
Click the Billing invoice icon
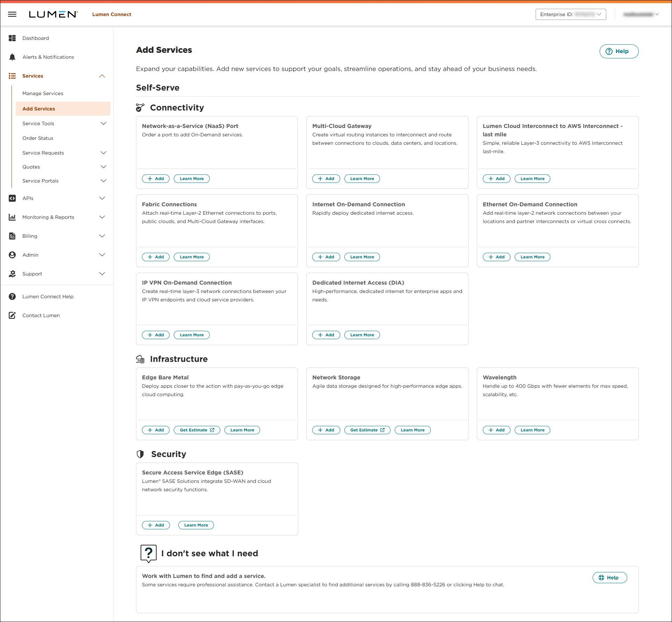coord(12,236)
